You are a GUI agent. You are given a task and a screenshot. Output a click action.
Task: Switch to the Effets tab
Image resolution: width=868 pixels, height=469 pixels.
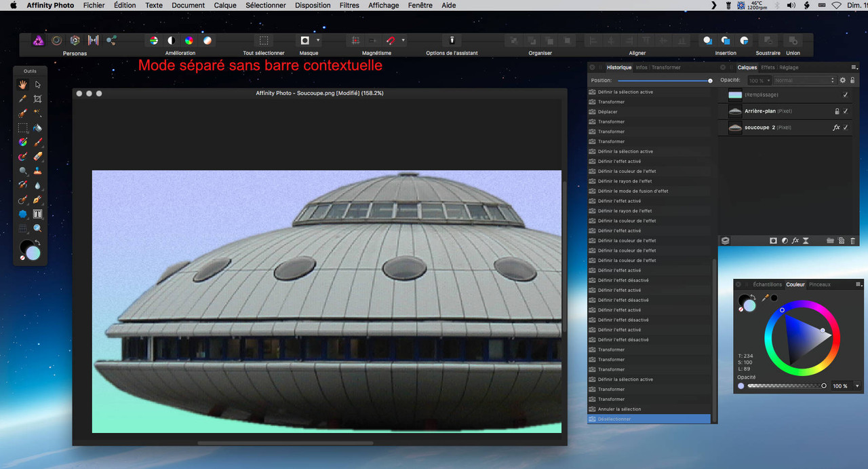768,67
